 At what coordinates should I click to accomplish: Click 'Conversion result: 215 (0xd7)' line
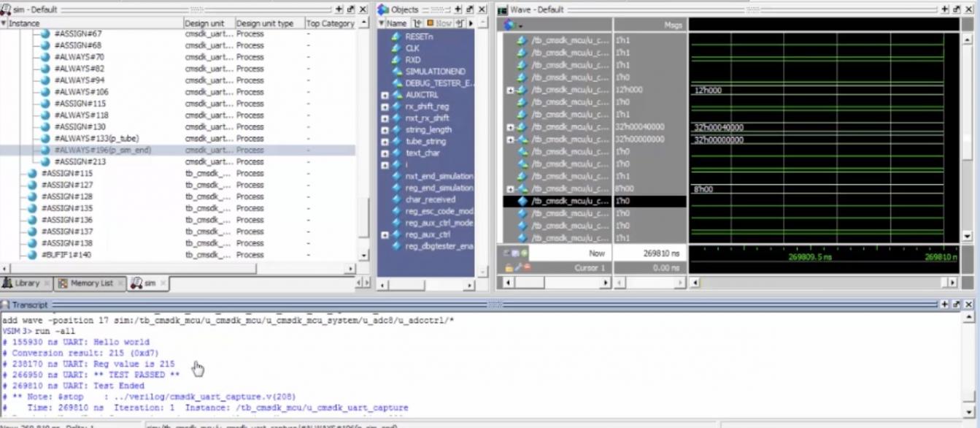click(80, 353)
